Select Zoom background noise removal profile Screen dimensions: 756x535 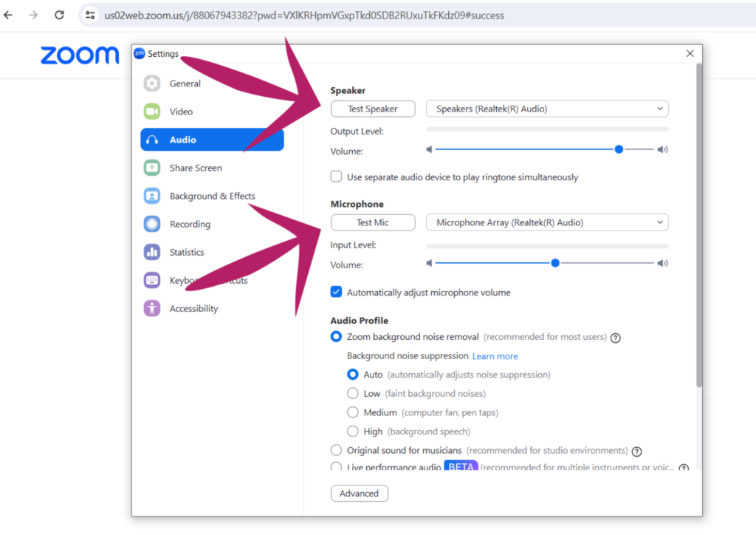[x=336, y=337]
